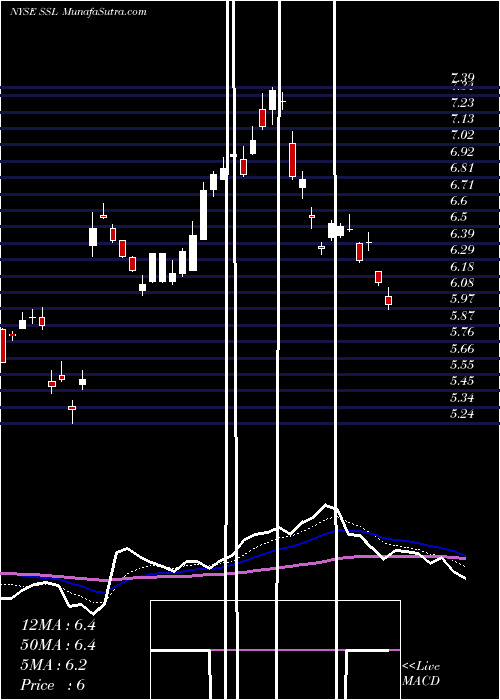
Task: Select the 6.6 price axis label
Action: click(459, 201)
